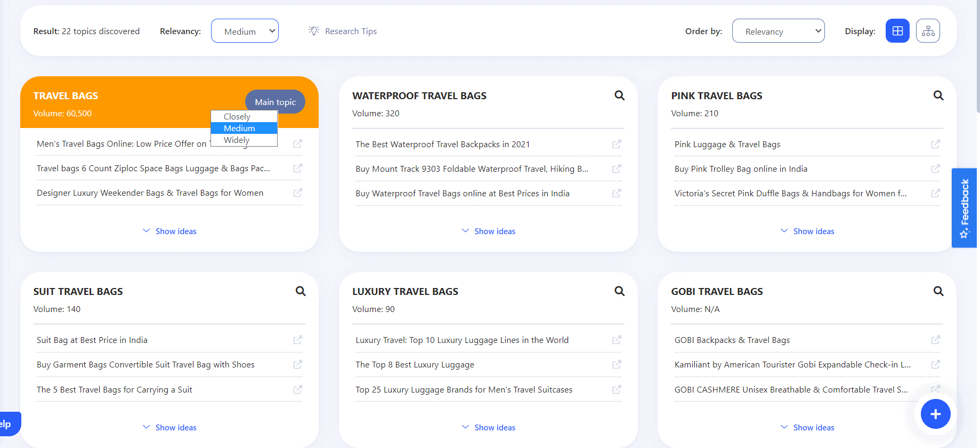Open external link icon for The Top 8 Best Luxury Luggage
Screen dimensions: 980x448
pyautogui.click(x=617, y=365)
